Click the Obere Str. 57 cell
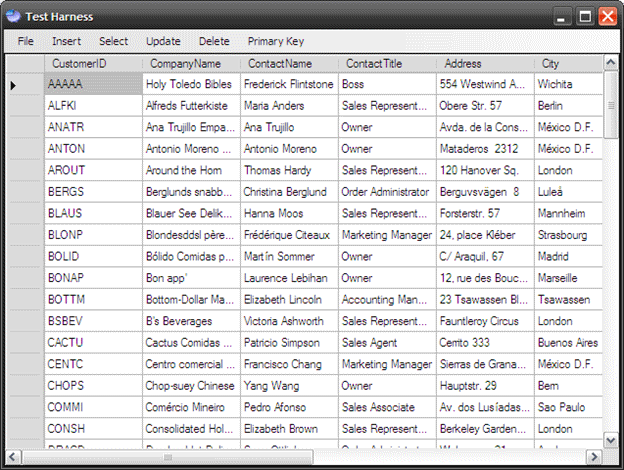Screen dimensions: 624x470 point(485,105)
